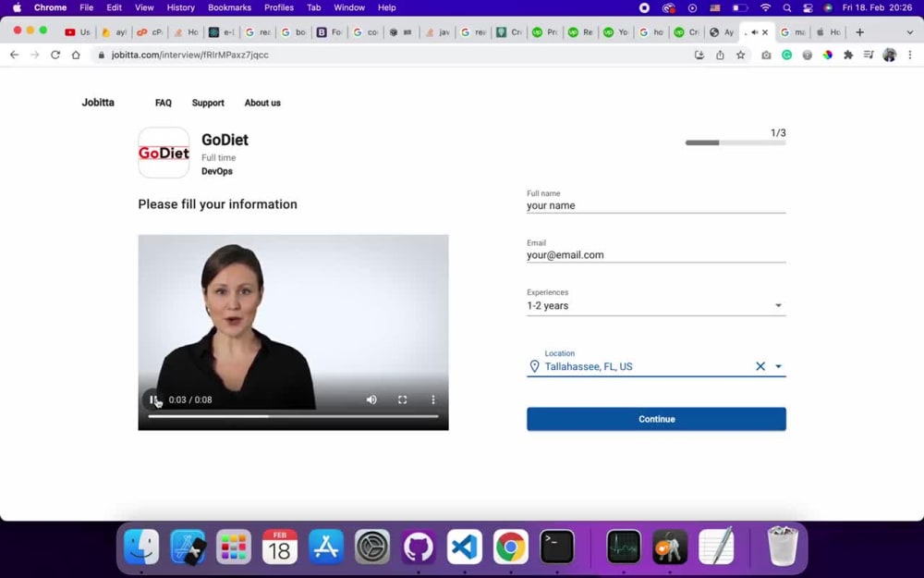The width and height of the screenshot is (924, 578).
Task: Open the Edit menu
Action: coord(114,7)
